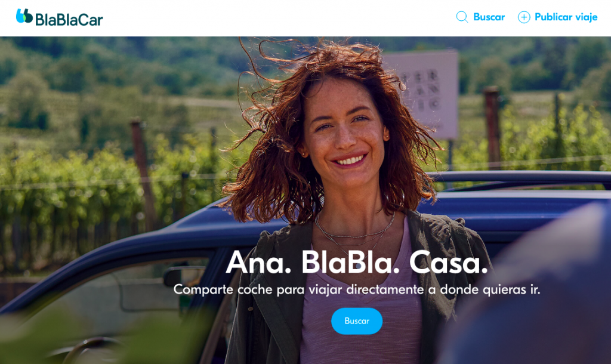Select Publicar viaje in the header
Viewport: 611px width, 364px height.
click(x=566, y=17)
